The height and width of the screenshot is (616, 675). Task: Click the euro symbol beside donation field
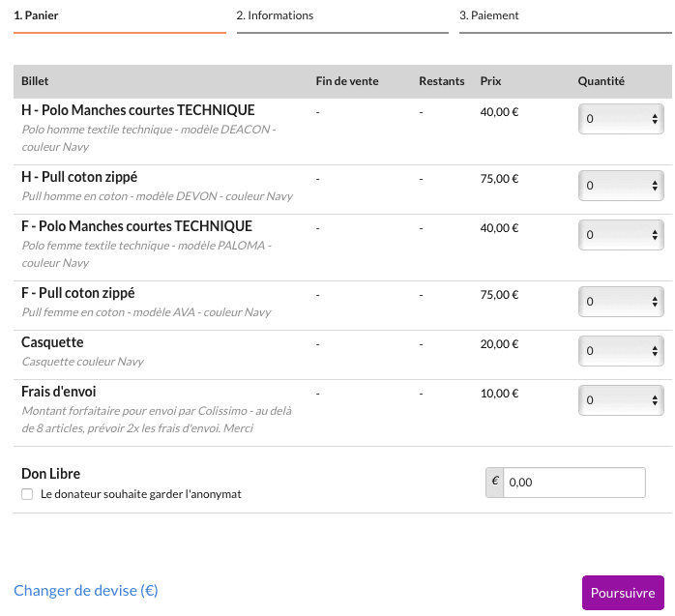495,482
